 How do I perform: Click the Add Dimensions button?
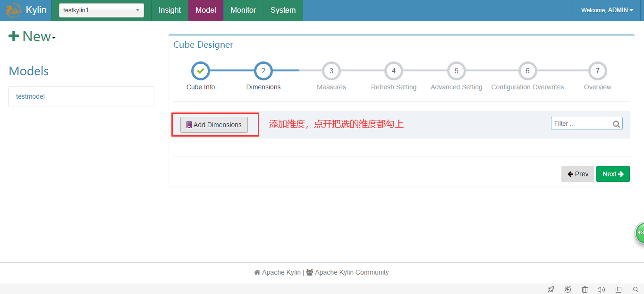(214, 125)
